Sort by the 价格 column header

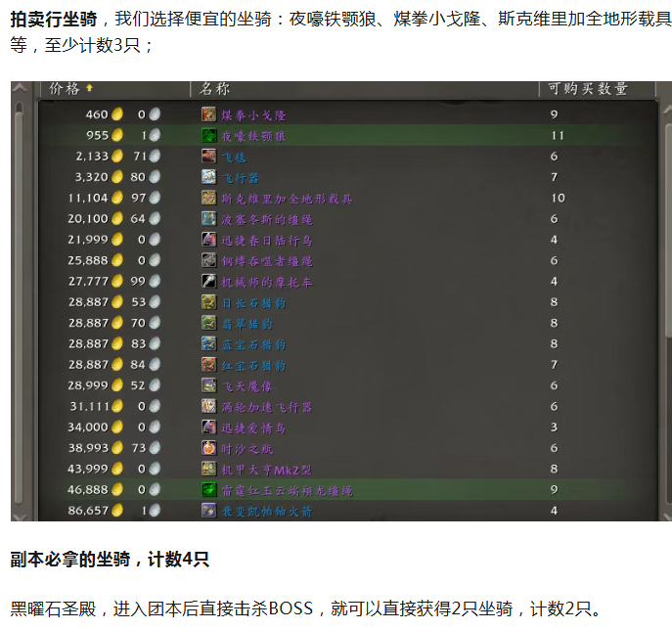[x=65, y=89]
